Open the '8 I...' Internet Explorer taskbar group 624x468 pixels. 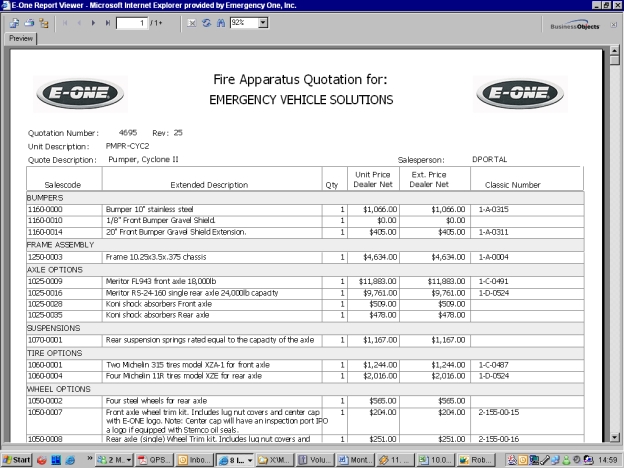[x=235, y=460]
